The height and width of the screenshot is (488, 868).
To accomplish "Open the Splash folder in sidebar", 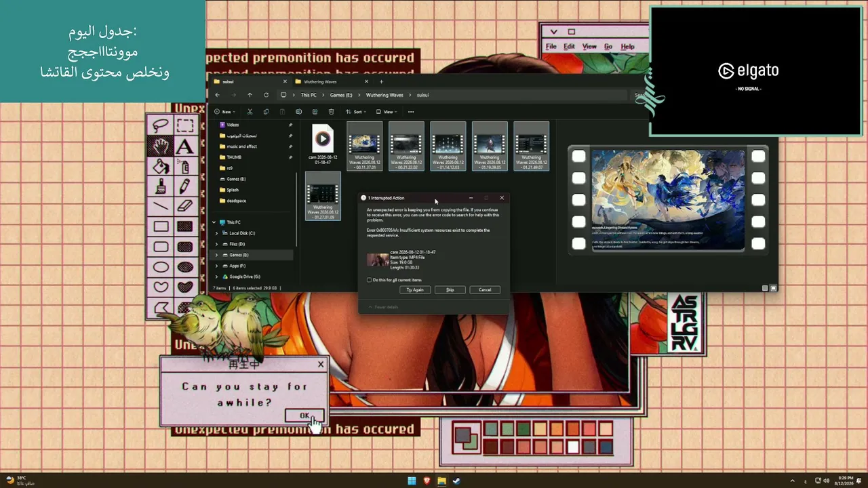I will [229, 190].
